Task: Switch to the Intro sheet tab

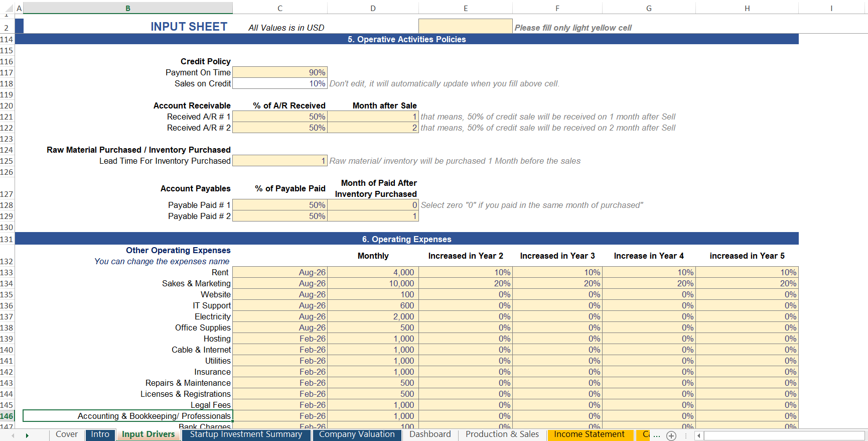Action: (100, 434)
